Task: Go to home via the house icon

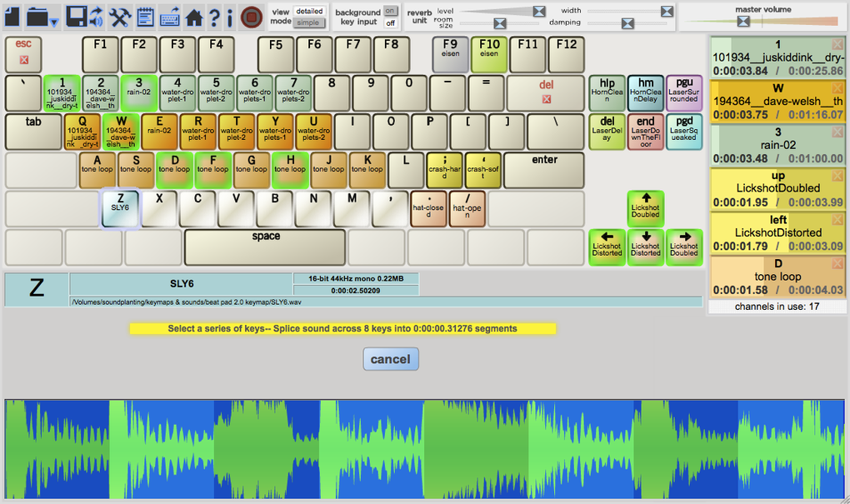Action: click(x=193, y=17)
